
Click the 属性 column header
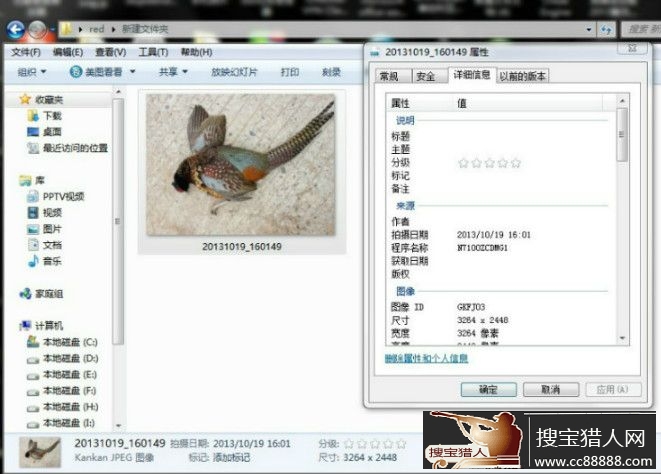419,103
